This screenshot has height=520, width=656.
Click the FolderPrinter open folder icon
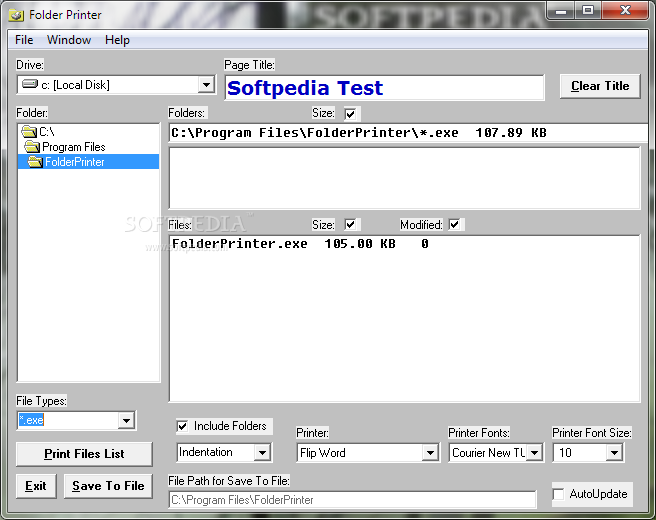[x=35, y=162]
